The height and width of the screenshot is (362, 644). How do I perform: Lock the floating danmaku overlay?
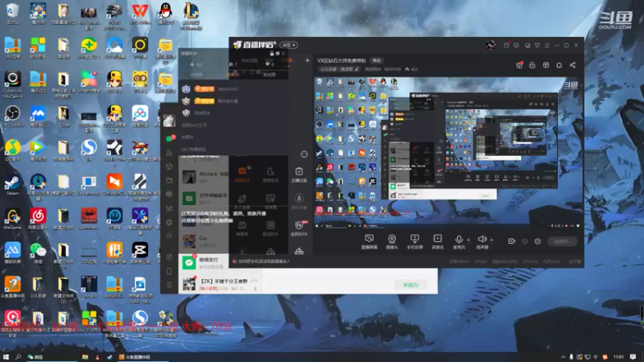point(271,53)
